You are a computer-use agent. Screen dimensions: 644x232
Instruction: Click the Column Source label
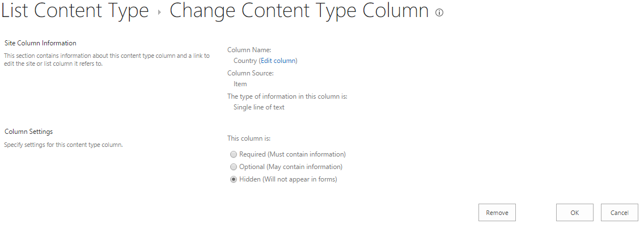click(251, 73)
